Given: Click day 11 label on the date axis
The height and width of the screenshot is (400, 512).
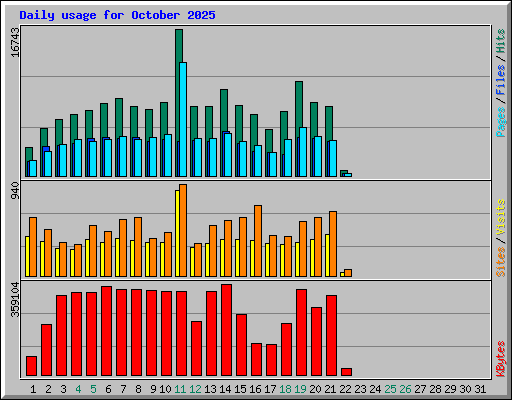Looking at the screenshot, I should (180, 389).
